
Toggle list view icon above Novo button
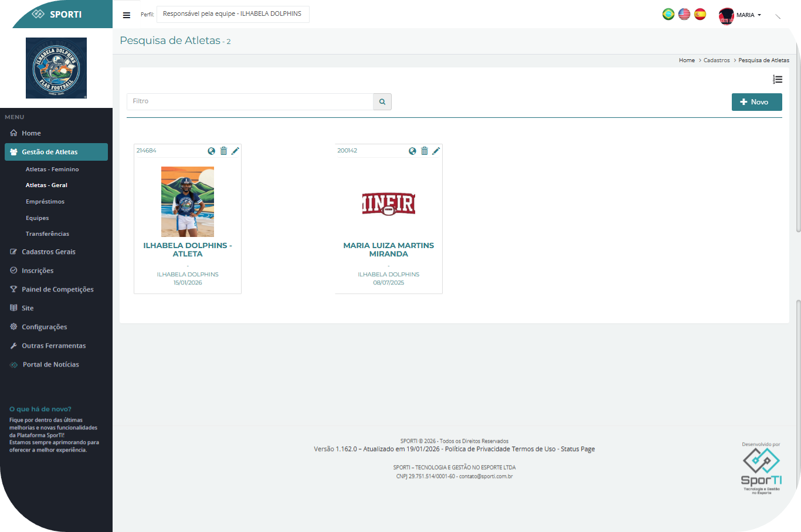pos(777,79)
